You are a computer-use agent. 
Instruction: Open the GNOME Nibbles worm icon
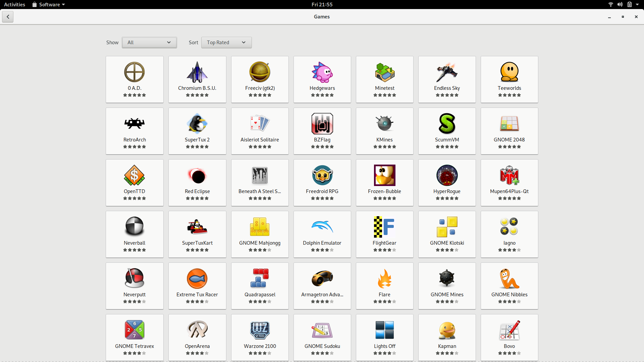[x=509, y=279]
